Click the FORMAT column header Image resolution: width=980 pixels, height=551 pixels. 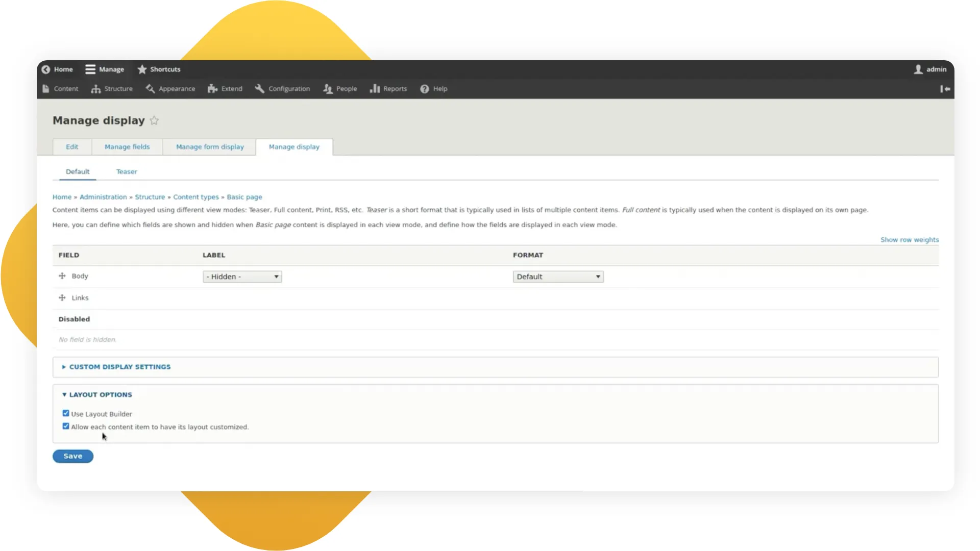[528, 255]
